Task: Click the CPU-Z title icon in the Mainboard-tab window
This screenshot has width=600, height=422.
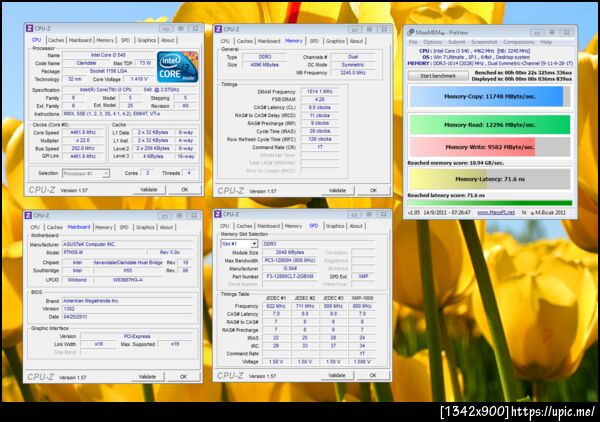Action: point(28,215)
